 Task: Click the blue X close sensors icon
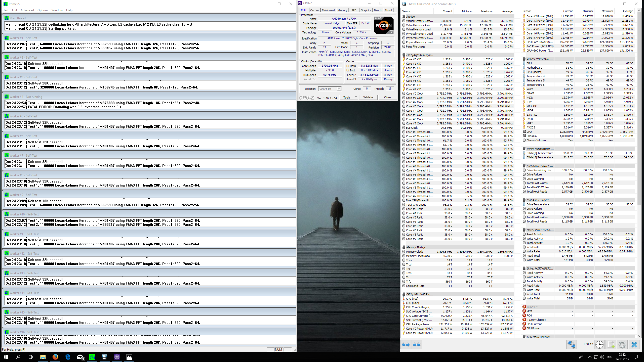[634, 344]
